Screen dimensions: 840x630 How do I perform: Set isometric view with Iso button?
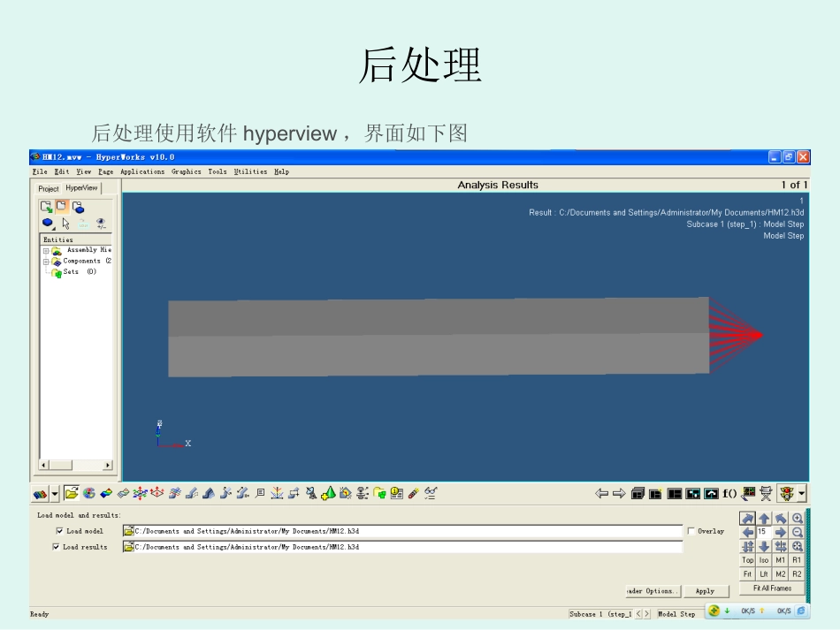click(x=764, y=560)
